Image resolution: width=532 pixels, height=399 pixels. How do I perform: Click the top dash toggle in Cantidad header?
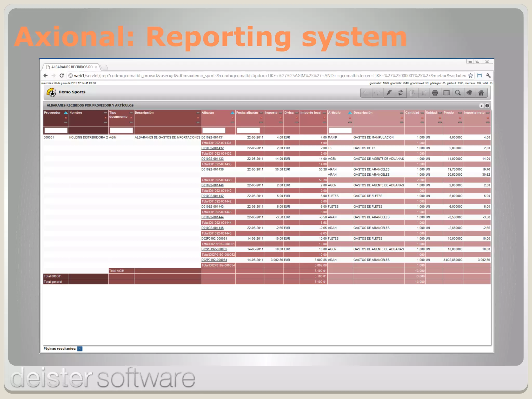tap(422, 113)
